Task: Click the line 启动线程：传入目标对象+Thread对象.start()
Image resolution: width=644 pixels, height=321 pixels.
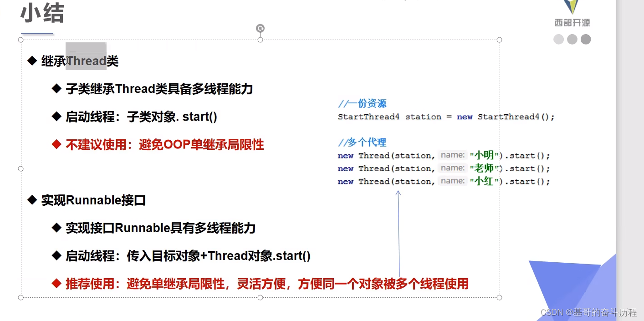Action: click(188, 256)
